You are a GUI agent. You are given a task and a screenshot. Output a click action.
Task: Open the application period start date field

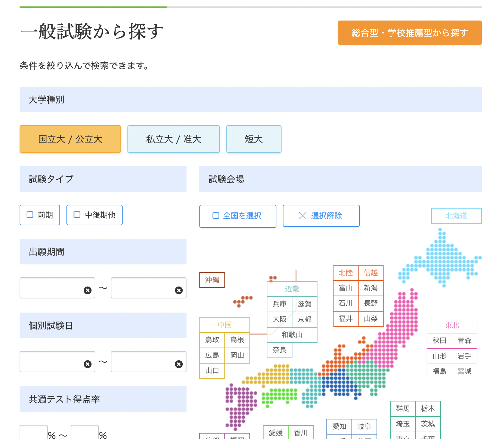click(51, 288)
